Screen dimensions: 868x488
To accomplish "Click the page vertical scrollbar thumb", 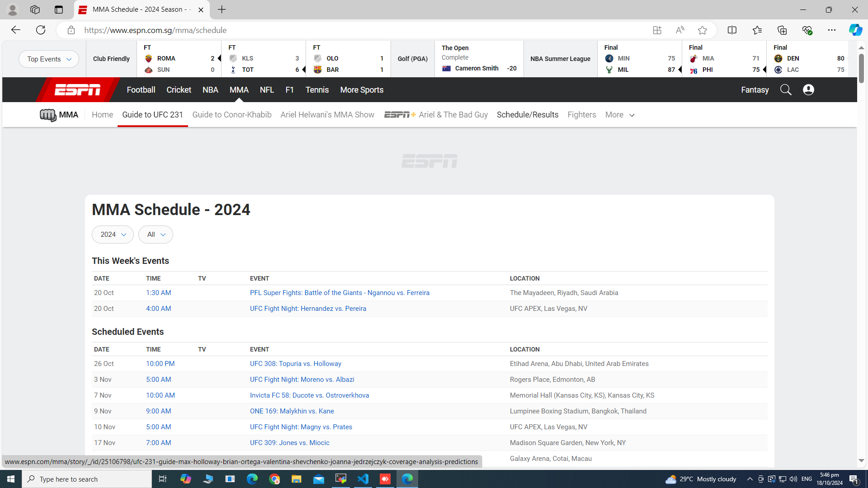I will point(861,68).
